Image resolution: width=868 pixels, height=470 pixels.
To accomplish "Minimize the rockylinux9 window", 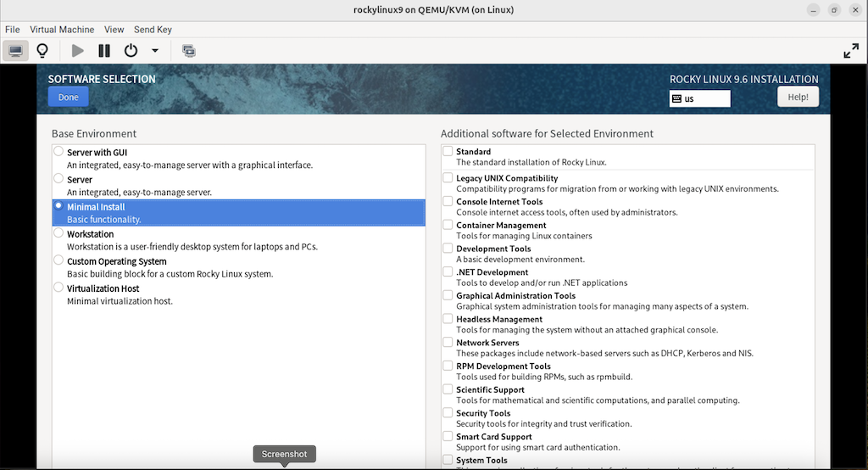I will tap(813, 10).
